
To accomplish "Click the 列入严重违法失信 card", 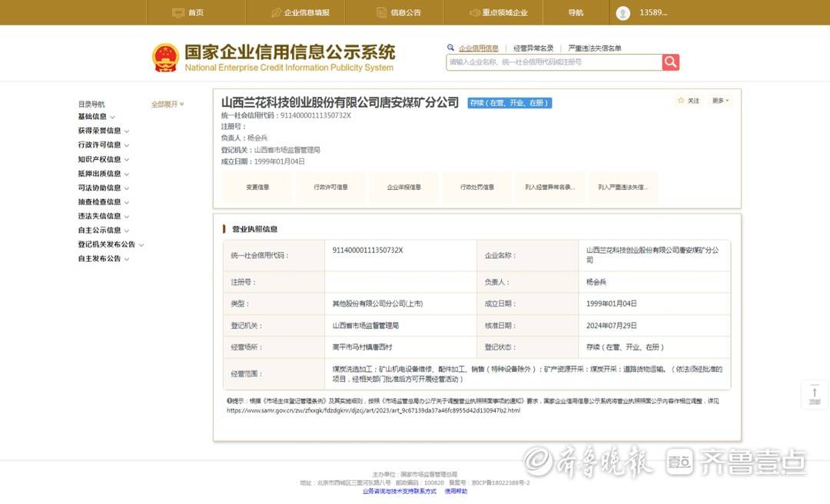I will point(623,187).
